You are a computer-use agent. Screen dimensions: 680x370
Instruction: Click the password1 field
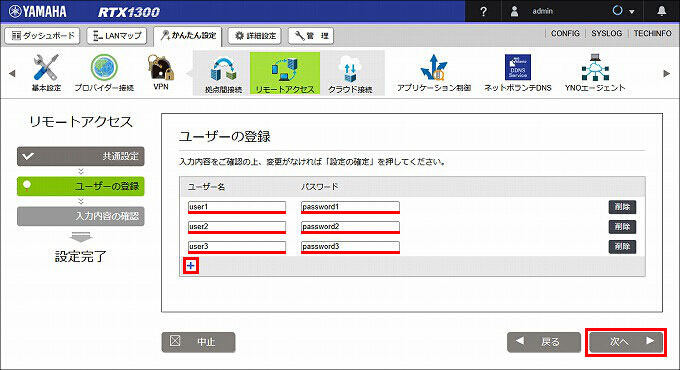pyautogui.click(x=350, y=207)
